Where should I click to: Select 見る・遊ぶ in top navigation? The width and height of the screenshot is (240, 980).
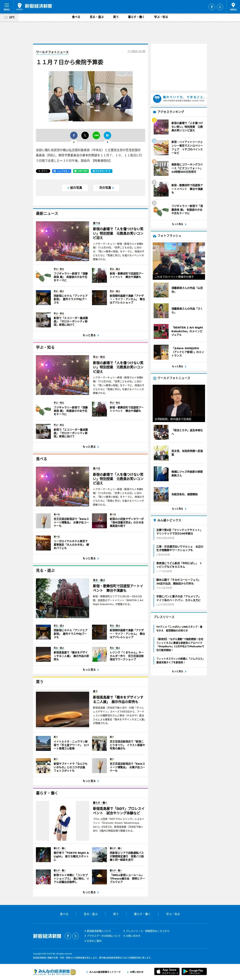(x=96, y=17)
